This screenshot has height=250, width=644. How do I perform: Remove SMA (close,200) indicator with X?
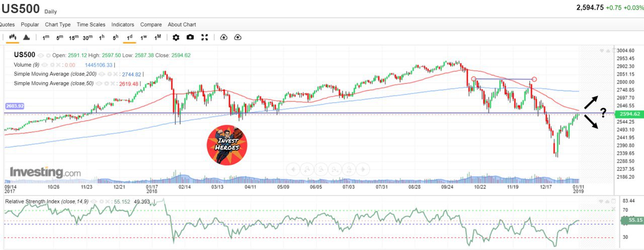pos(115,74)
